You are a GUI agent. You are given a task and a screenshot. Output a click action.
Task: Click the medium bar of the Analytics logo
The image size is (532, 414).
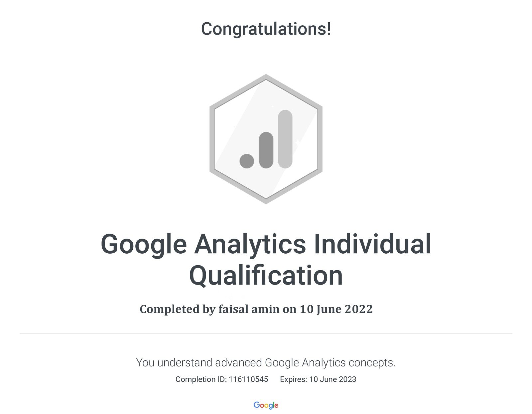tap(266, 150)
